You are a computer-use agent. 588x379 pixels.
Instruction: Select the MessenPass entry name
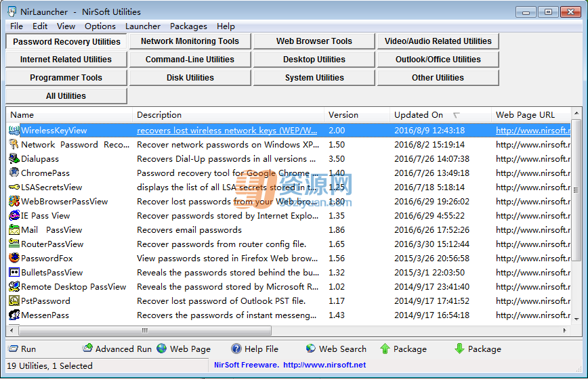coord(45,315)
